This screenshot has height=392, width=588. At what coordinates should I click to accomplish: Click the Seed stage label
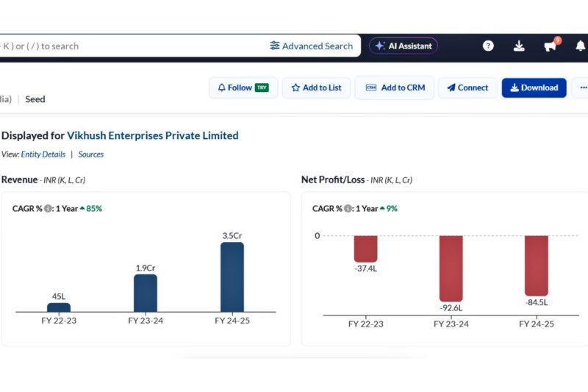35,99
